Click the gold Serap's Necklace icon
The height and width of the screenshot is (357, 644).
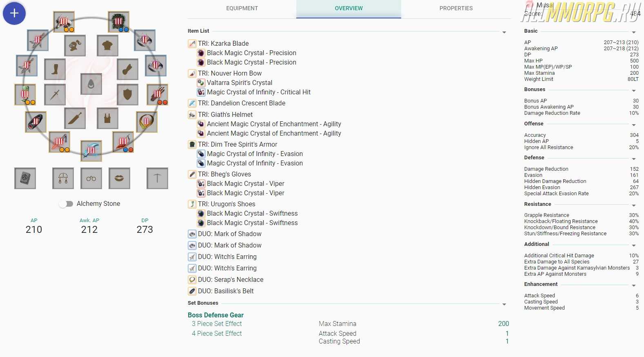[x=147, y=122]
